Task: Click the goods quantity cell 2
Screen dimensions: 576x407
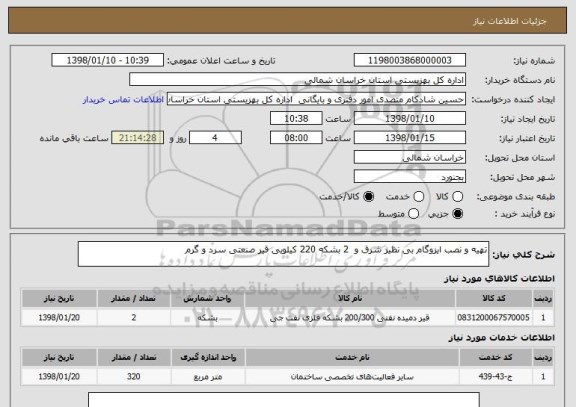Action: [x=134, y=317]
